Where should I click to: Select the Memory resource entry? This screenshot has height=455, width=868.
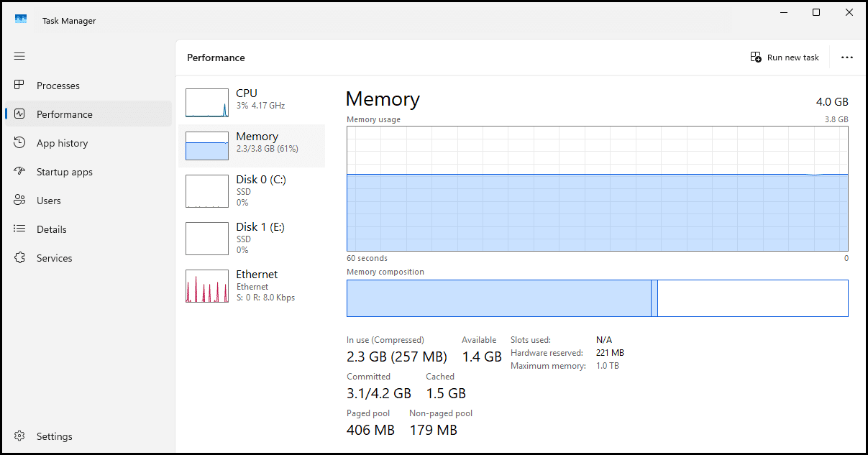(x=252, y=146)
